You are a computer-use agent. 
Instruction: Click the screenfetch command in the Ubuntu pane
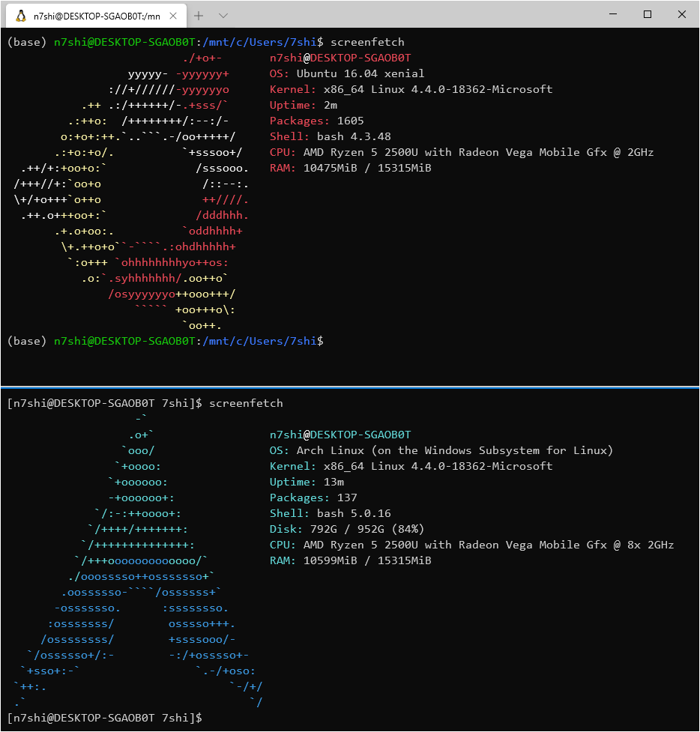click(367, 42)
